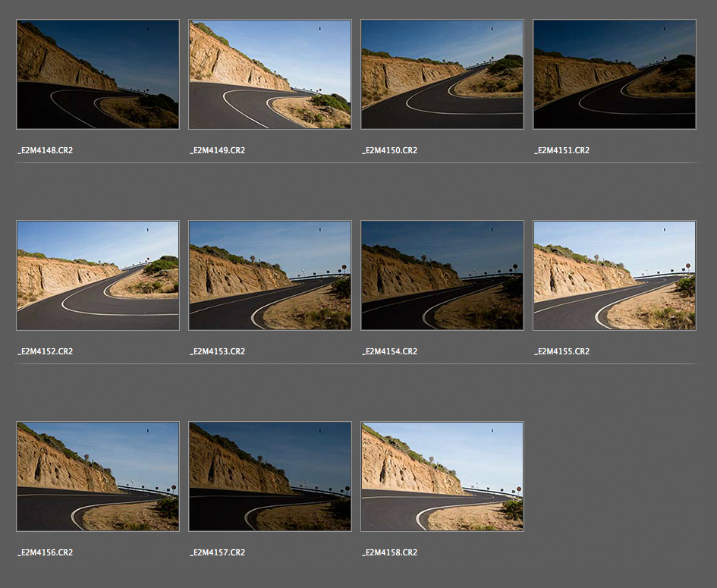
Task: Select the _E2M4150.CR2 filename label
Action: [x=390, y=151]
